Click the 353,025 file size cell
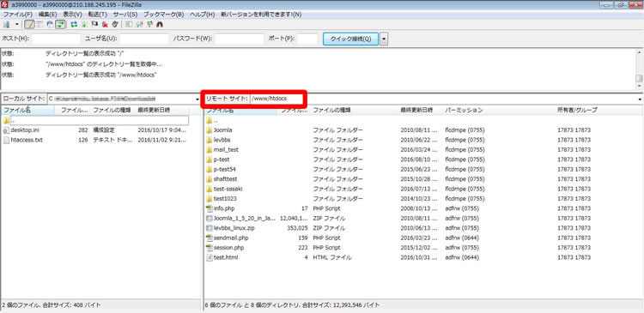Screen dimensions: 644x313 pyautogui.click(x=297, y=228)
